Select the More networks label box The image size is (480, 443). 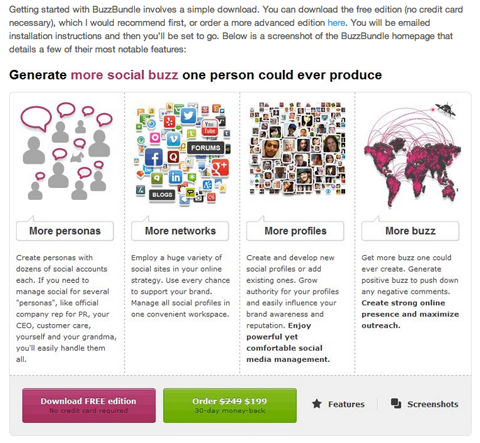point(180,231)
